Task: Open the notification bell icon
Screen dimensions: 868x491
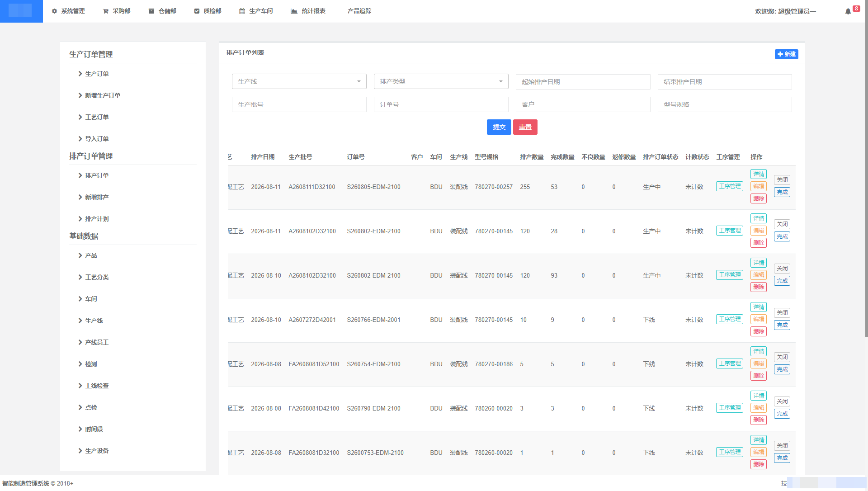Action: coord(848,11)
